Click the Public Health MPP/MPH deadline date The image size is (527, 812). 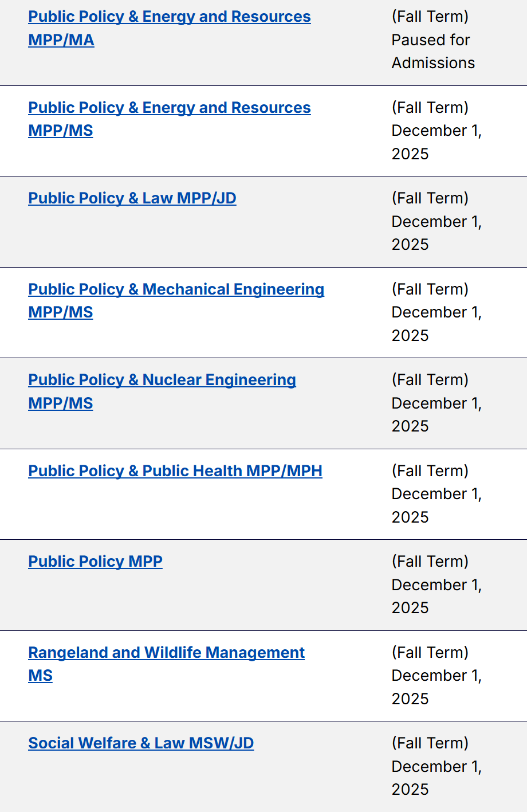point(436,495)
